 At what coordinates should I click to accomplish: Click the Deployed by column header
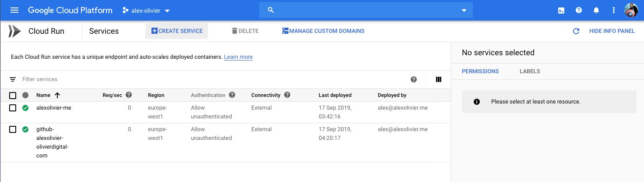(x=392, y=95)
